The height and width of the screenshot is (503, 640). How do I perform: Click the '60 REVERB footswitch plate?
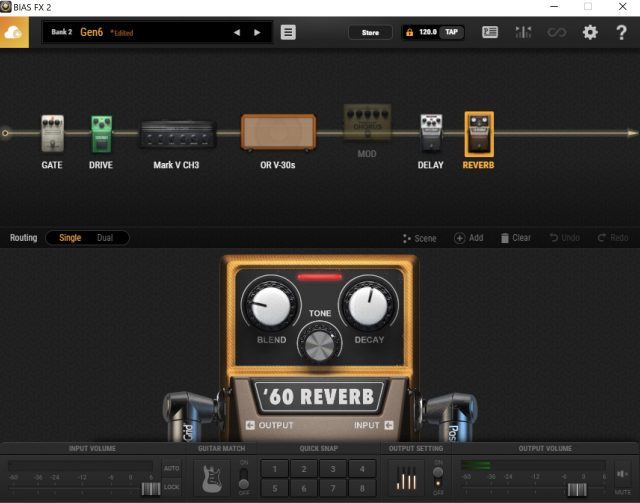[x=320, y=396]
